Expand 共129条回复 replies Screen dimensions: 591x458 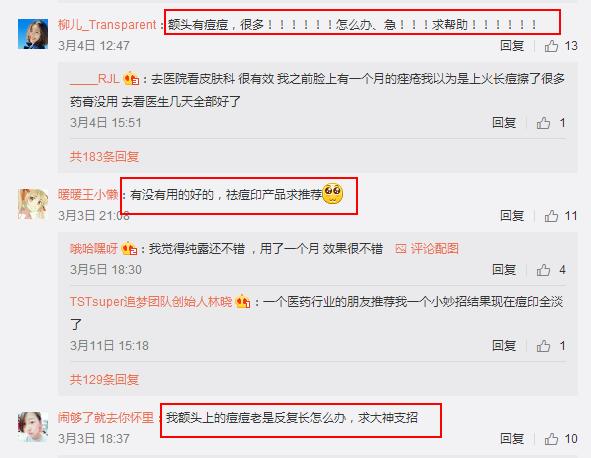104,379
